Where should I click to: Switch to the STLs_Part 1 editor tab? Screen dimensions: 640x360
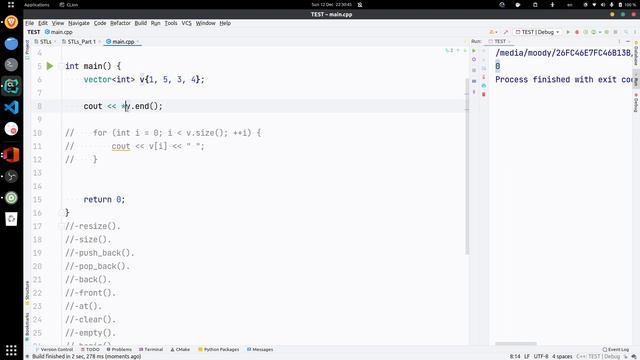coord(81,42)
